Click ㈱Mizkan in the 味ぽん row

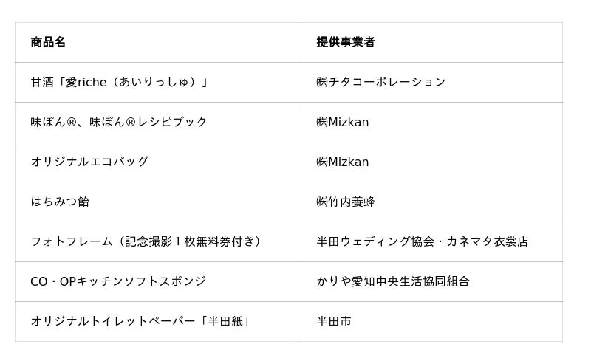[342, 122]
